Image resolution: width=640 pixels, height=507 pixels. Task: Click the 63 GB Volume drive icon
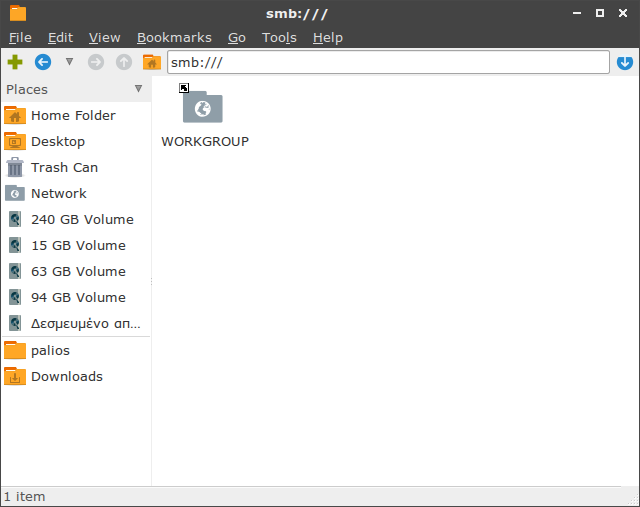click(x=15, y=271)
